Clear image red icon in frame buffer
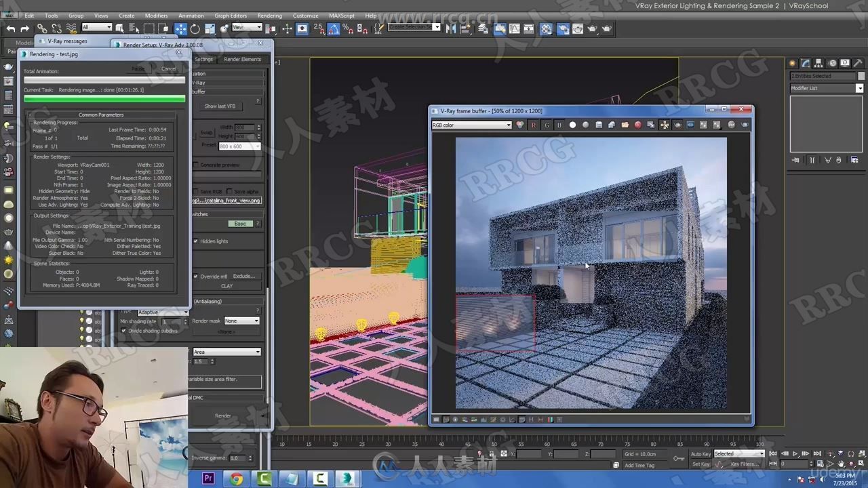The width and height of the screenshot is (868, 488). [x=637, y=125]
